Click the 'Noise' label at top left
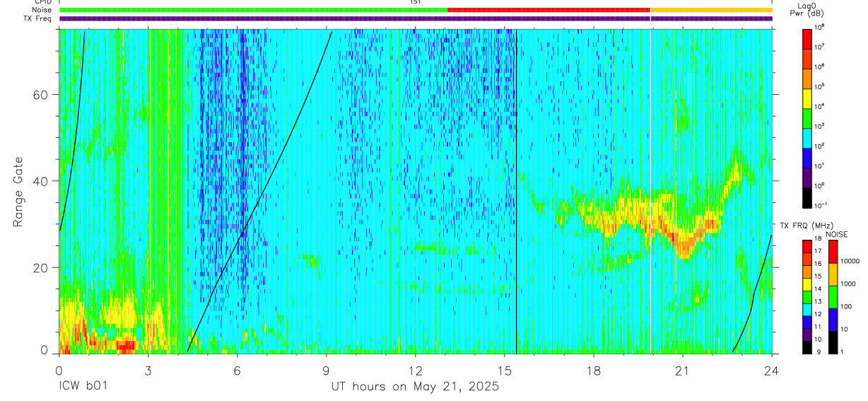Screen dimensions: 868x401 click(42, 10)
